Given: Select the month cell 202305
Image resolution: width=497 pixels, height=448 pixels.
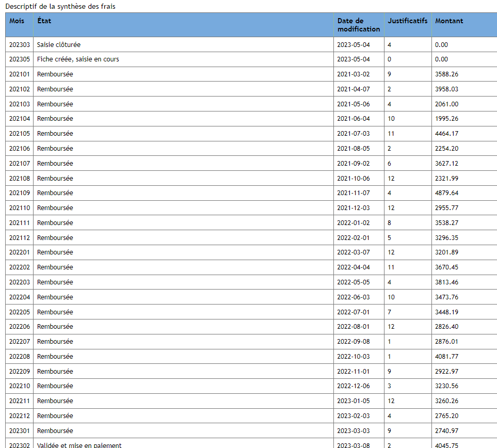Looking at the screenshot, I should [x=19, y=59].
